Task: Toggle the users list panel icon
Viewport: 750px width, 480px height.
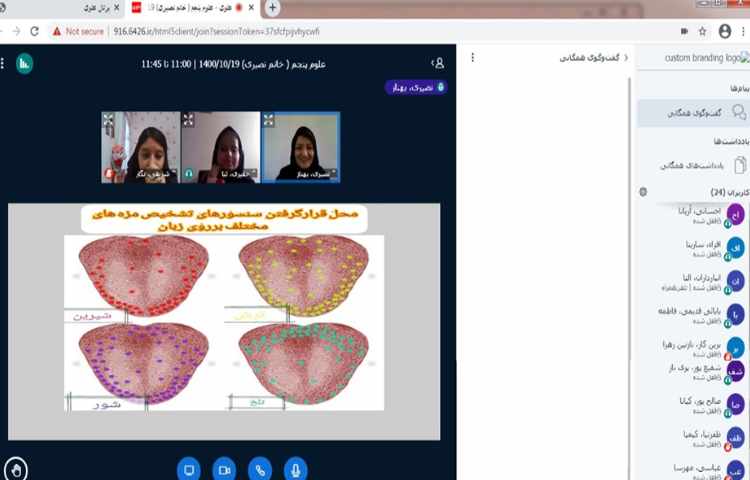Action: (438, 63)
